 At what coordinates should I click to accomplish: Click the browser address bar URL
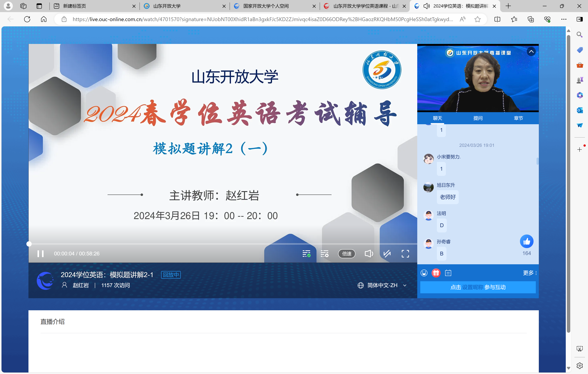263,19
